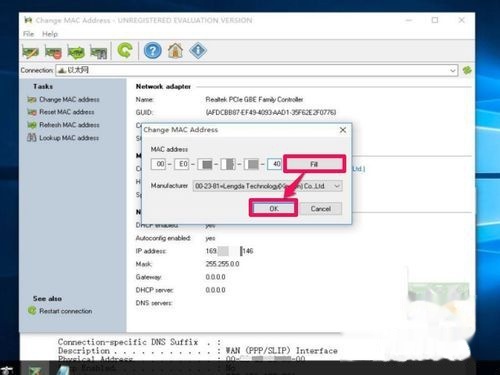Click the WAN (PPP/SLIP) Interface text in console
The width and height of the screenshot is (500, 375).
click(x=281, y=351)
